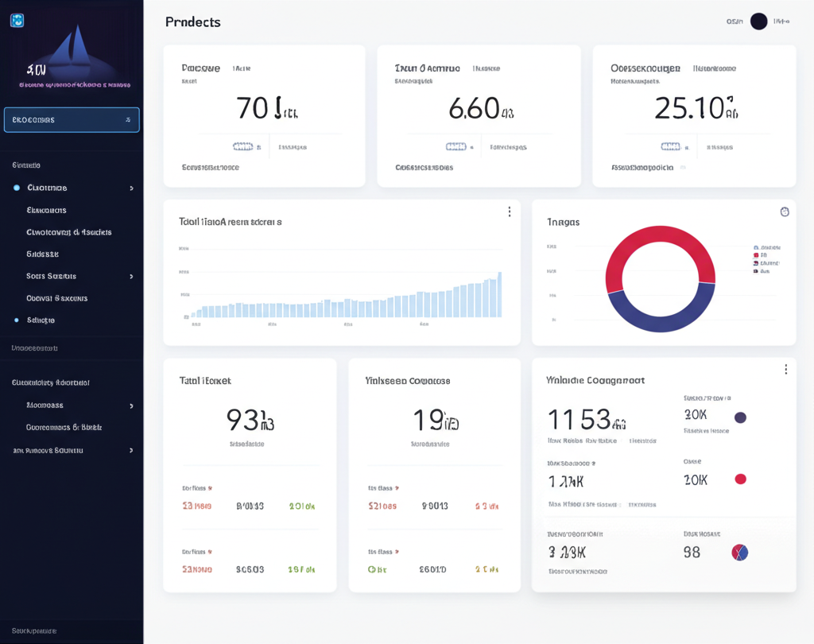Open the Customers entry in the sidebar menu

pos(48,188)
